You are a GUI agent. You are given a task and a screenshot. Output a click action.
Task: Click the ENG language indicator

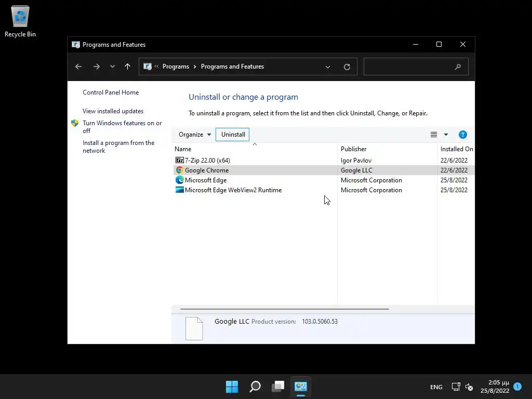(x=436, y=387)
